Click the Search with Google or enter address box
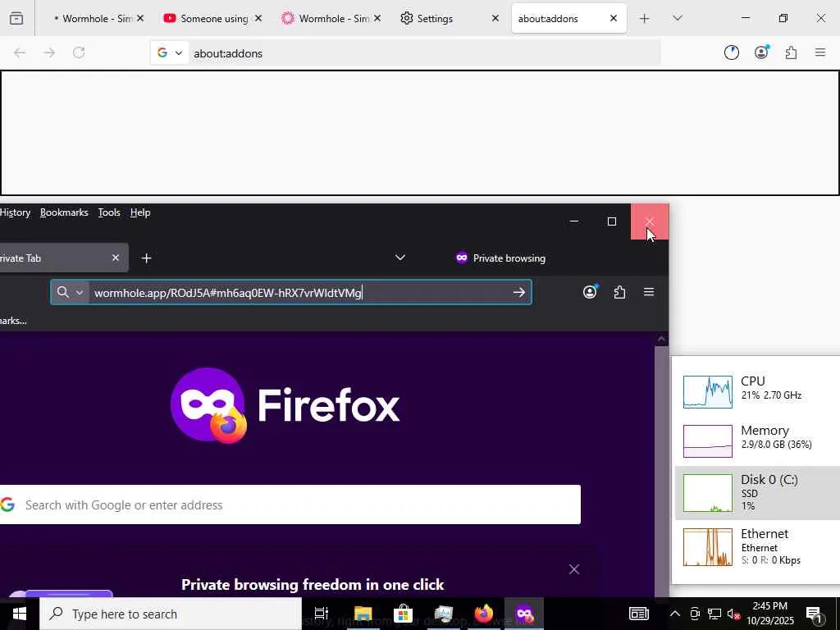Image resolution: width=840 pixels, height=630 pixels. coord(290,504)
